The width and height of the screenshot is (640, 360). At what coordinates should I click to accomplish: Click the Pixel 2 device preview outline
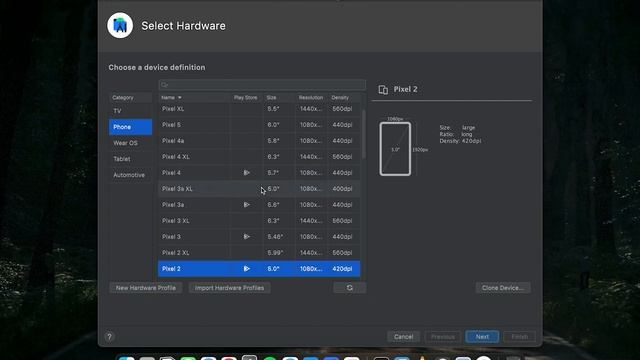click(x=395, y=149)
